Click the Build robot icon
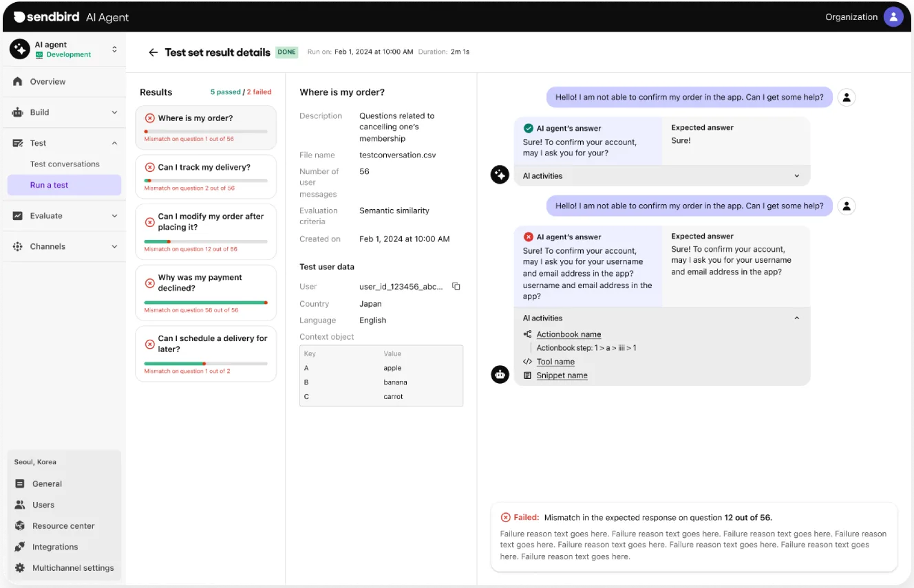 (18, 112)
